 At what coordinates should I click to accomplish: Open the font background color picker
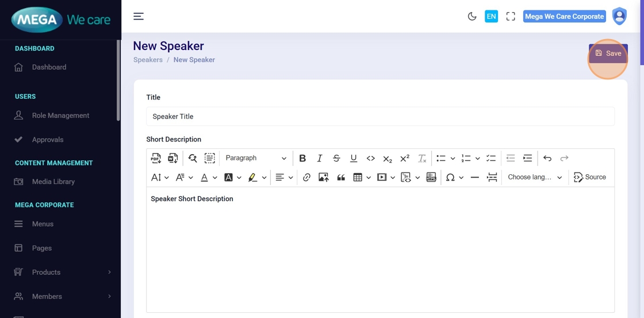pos(228,177)
